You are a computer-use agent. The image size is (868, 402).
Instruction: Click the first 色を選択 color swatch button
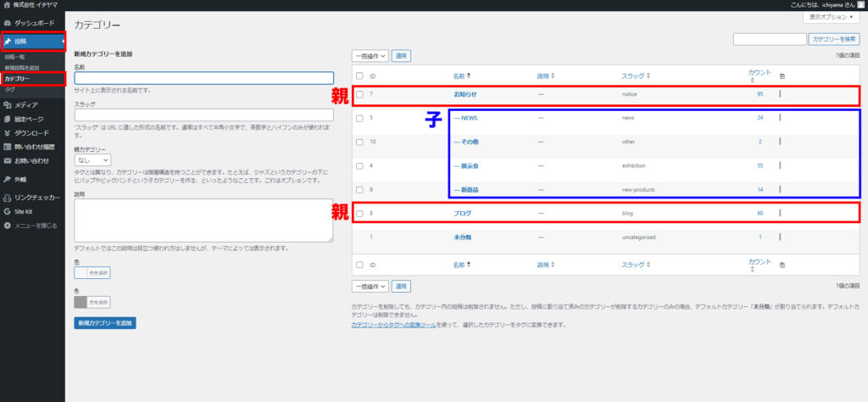(x=92, y=273)
